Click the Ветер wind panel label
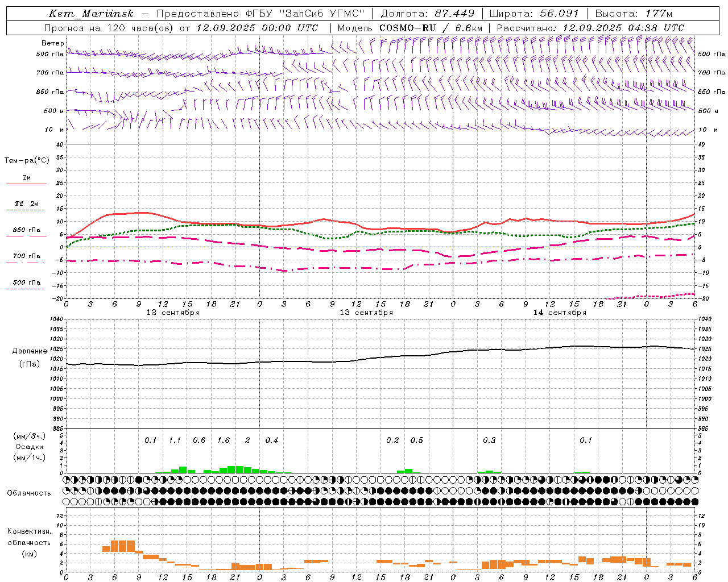Viewport: 728px width, 582px height. point(53,43)
